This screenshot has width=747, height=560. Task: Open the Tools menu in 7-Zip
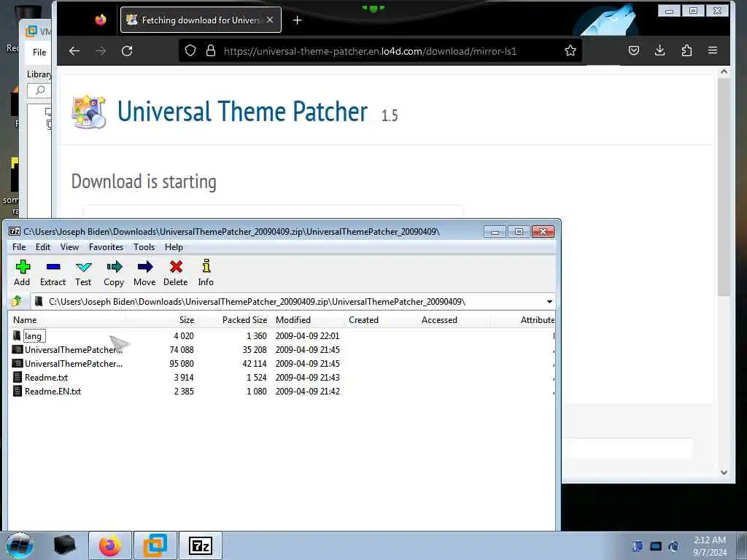144,247
